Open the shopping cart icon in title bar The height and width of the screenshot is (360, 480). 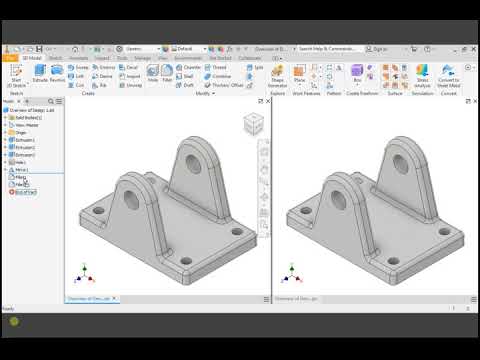pyautogui.click(x=414, y=49)
